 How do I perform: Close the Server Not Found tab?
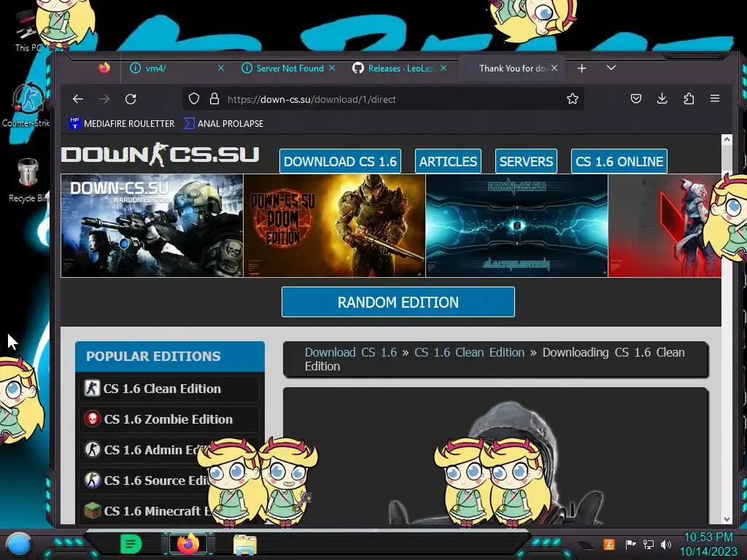click(x=332, y=69)
